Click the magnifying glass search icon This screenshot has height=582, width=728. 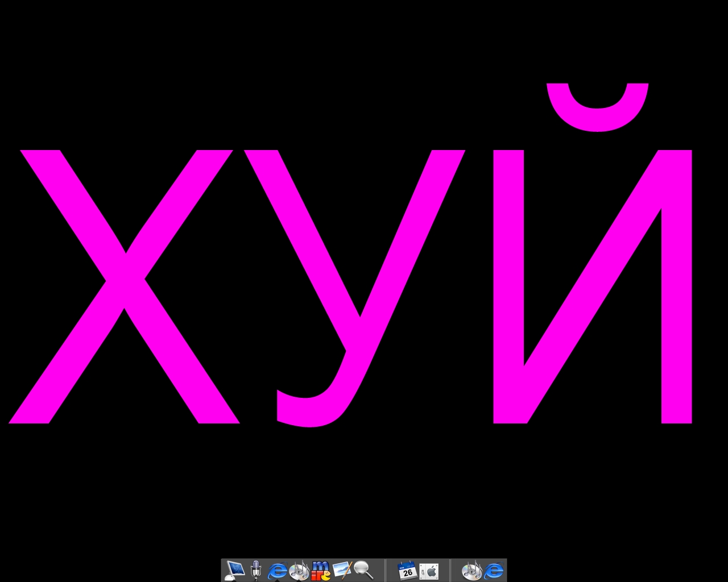coord(363,569)
